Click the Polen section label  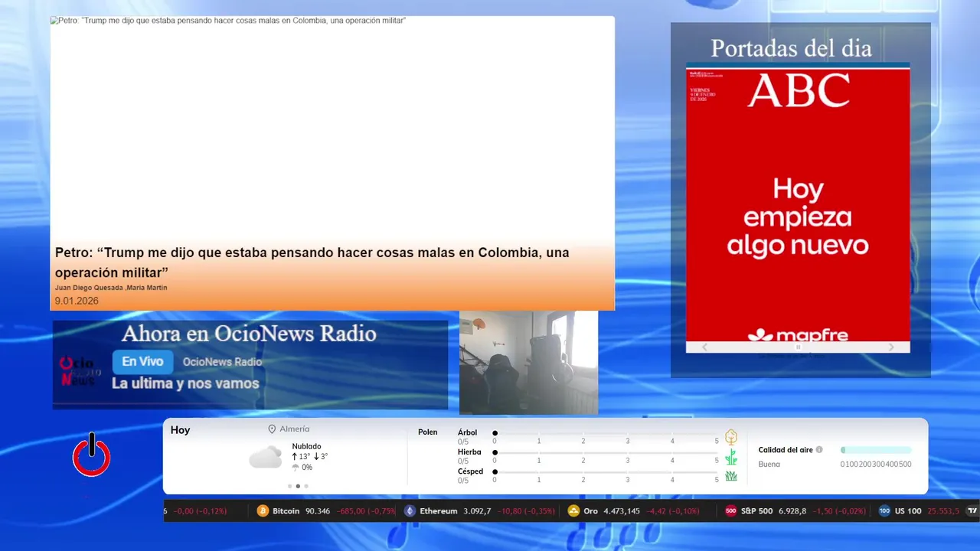click(427, 432)
